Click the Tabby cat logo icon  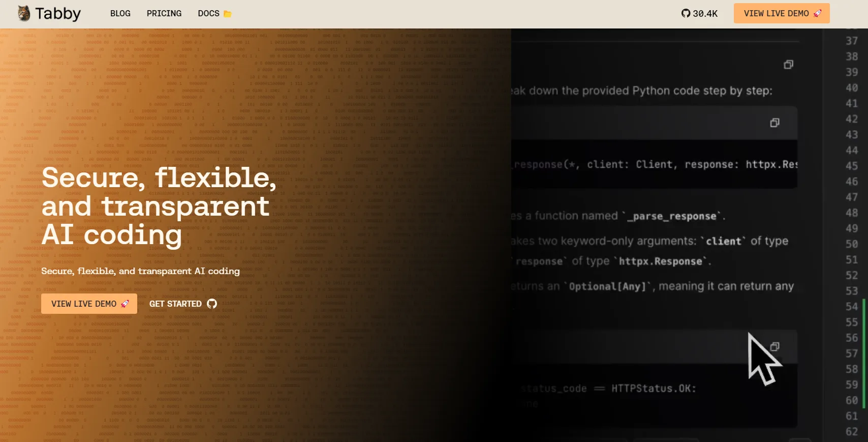[23, 13]
